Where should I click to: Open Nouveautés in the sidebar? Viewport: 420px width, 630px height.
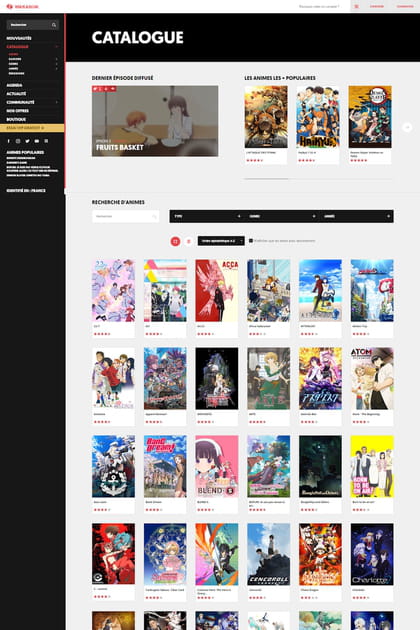coord(19,38)
